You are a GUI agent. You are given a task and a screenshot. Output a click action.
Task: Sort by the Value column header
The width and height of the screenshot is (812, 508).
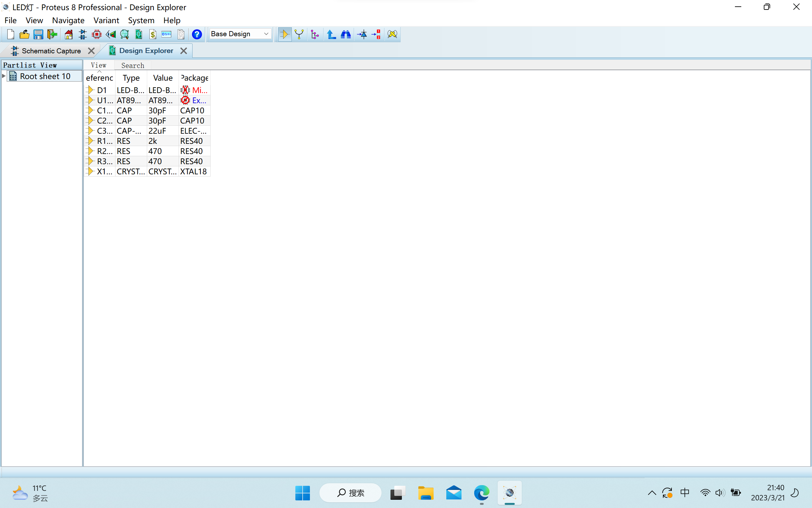tap(163, 78)
